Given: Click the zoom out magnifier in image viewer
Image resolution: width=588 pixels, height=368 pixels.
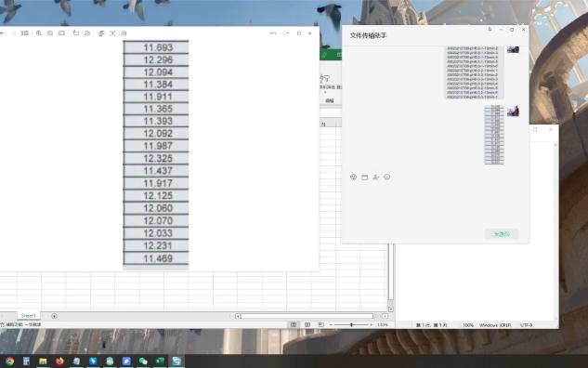Looking at the screenshot, I should (x=50, y=33).
